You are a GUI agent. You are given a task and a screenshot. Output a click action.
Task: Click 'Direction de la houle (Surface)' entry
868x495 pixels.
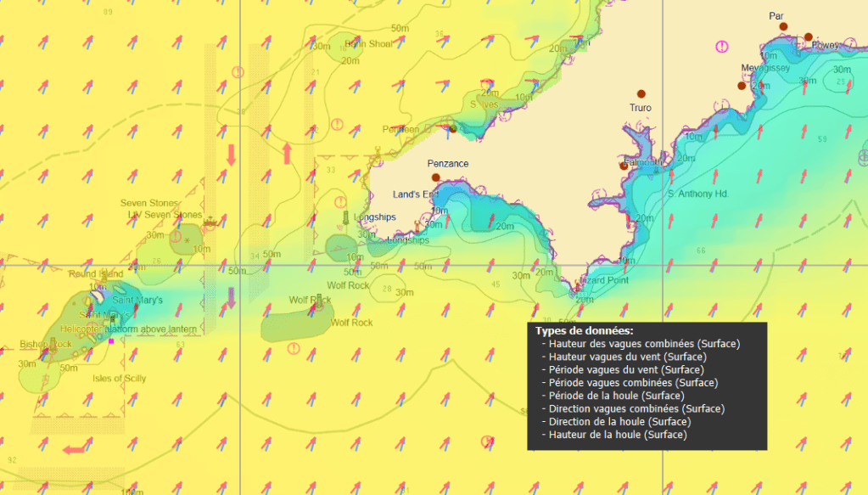(619, 421)
